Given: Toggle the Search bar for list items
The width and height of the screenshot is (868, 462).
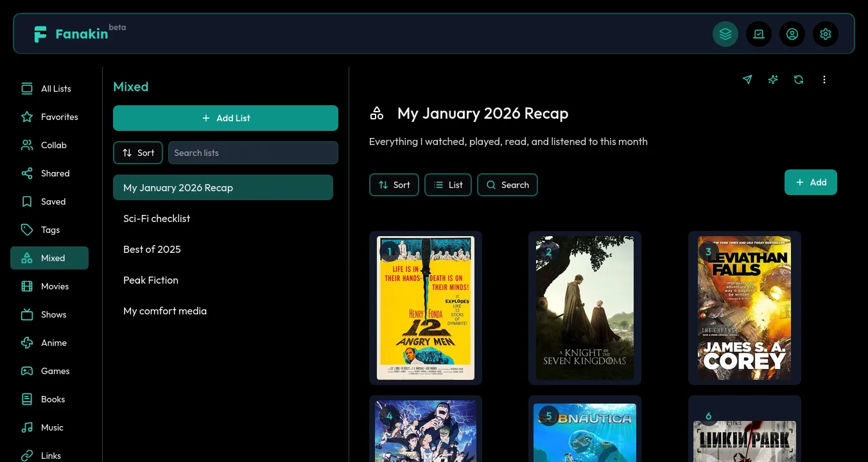Looking at the screenshot, I should pos(507,185).
